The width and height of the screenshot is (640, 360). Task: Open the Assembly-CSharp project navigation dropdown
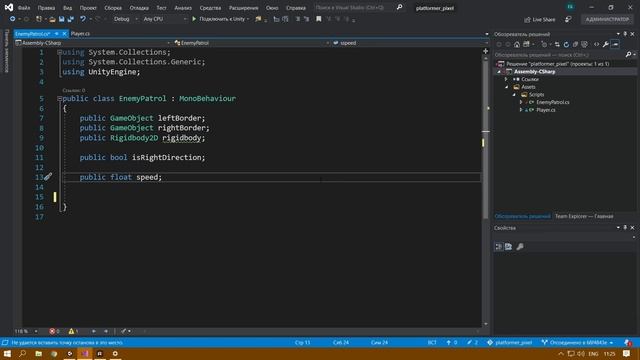click(93, 43)
